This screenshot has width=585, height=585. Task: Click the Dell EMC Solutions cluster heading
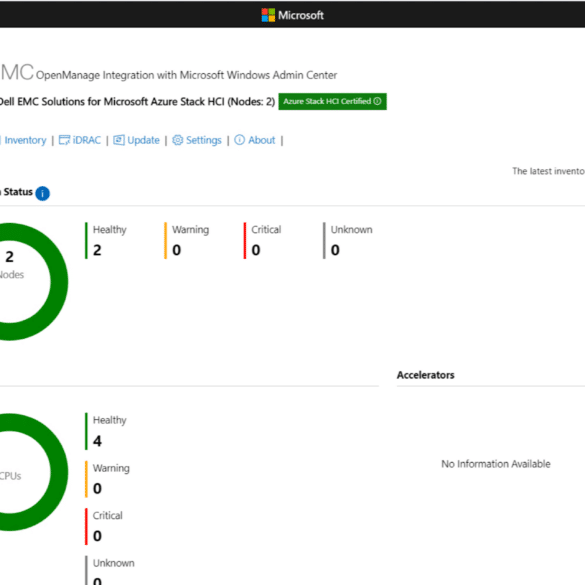pyautogui.click(x=137, y=101)
